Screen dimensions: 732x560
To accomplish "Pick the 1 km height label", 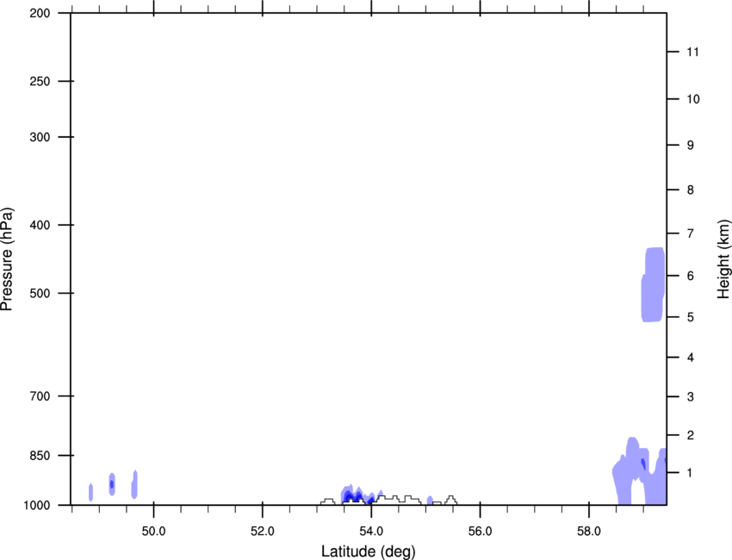I will (x=691, y=473).
